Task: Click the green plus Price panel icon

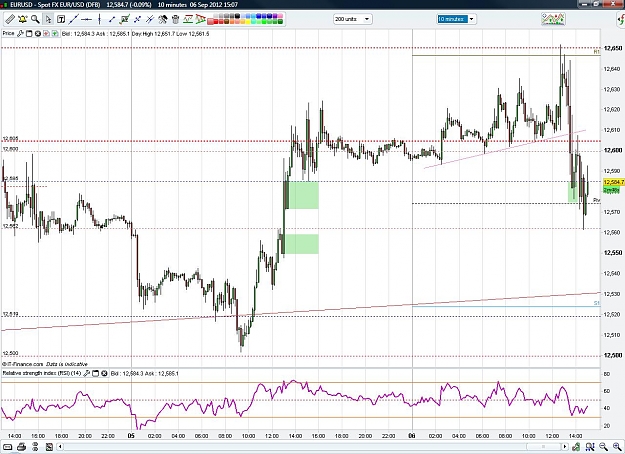Action: [x=55, y=33]
